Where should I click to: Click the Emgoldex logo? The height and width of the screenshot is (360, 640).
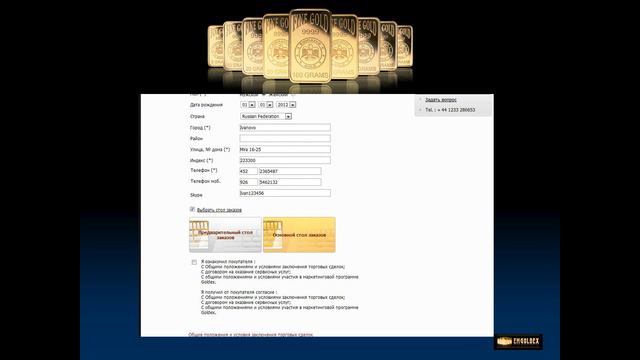518,342
